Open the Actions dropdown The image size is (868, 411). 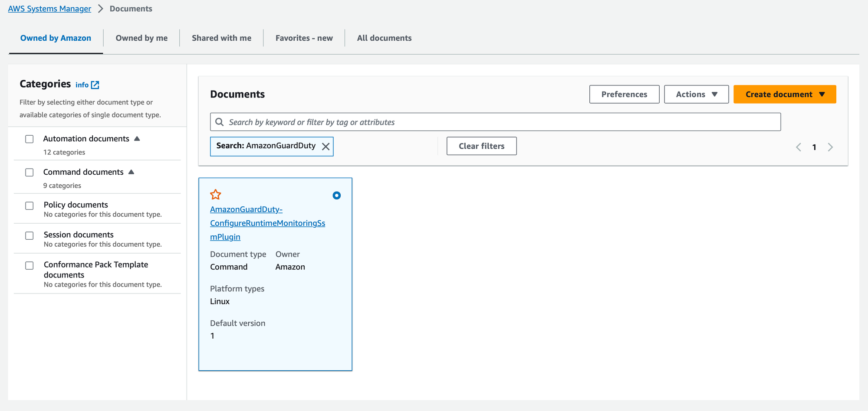[x=696, y=94]
